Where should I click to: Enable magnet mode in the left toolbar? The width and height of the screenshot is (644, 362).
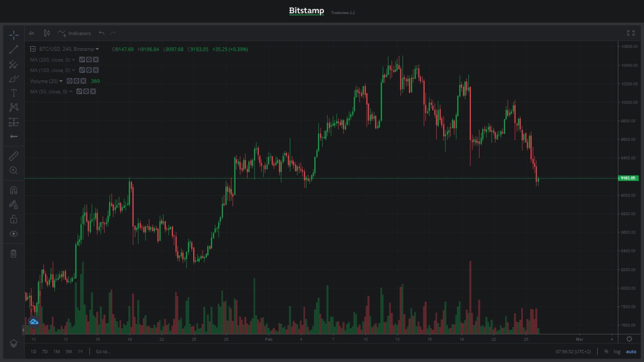(14, 190)
